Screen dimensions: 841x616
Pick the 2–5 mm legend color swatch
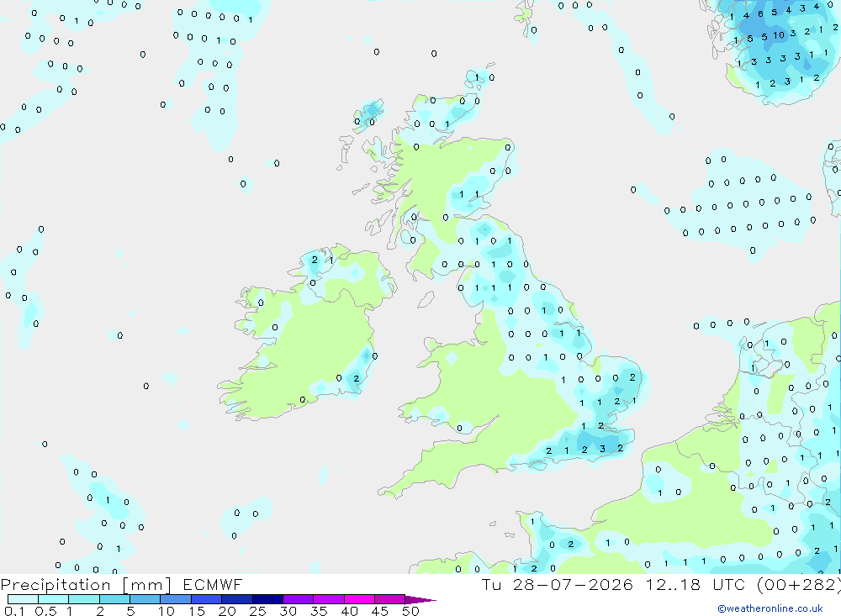[114, 599]
